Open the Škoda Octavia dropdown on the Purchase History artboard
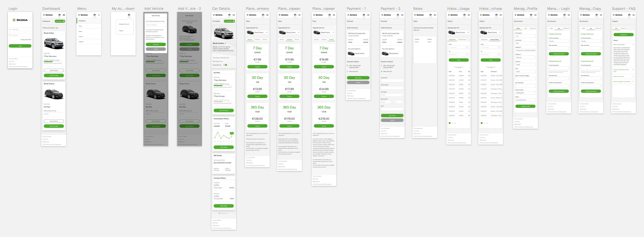The image size is (644, 237). click(491, 32)
